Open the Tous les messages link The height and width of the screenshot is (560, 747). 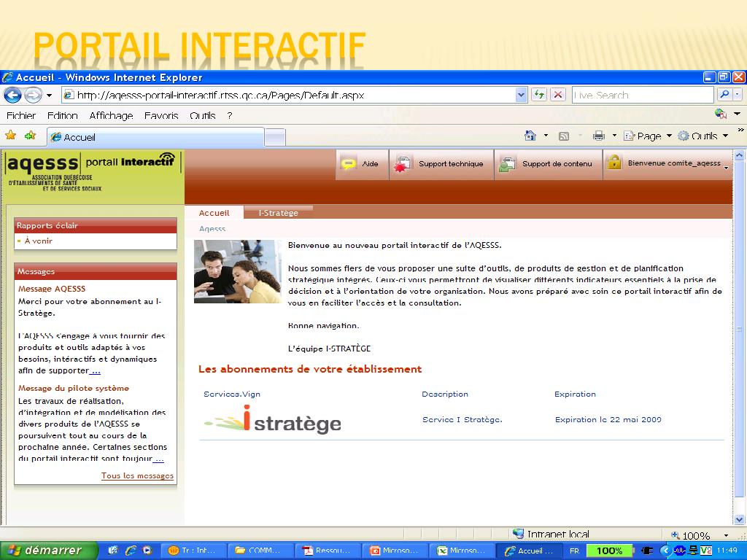[x=137, y=475]
